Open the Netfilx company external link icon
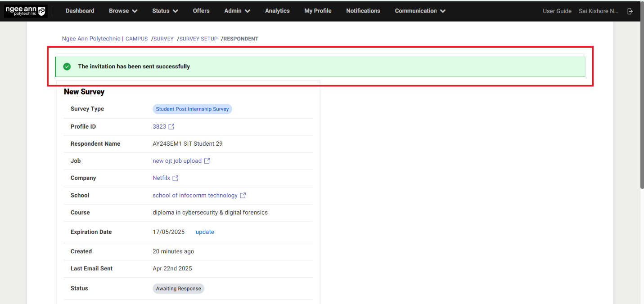The image size is (644, 304). point(176,178)
